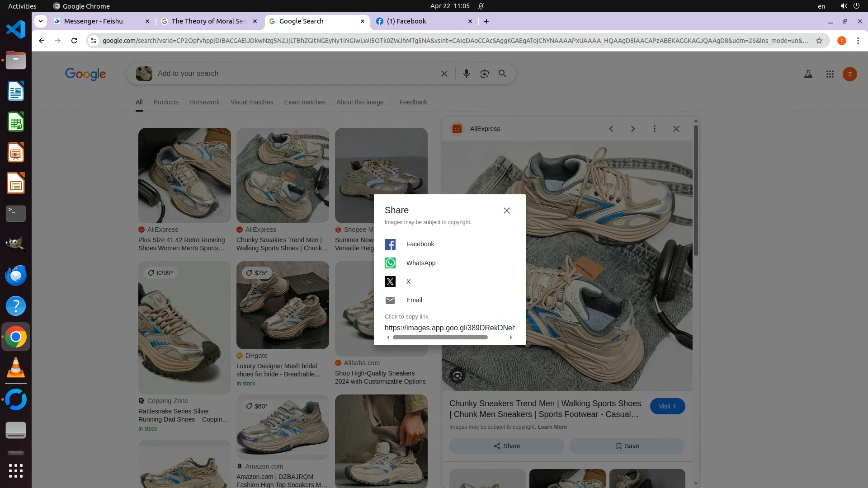Go to next image with chevron

(632, 129)
